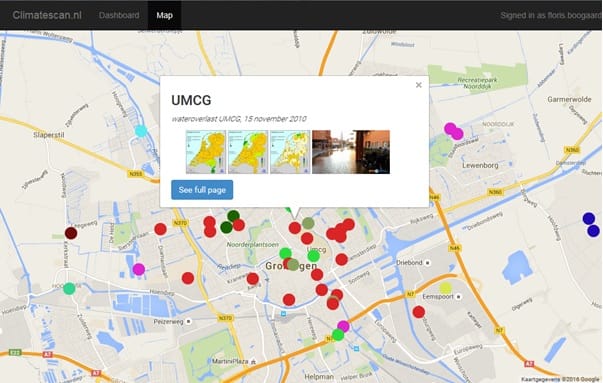Close the UMCG popup
Image resolution: width=603 pixels, height=383 pixels.
point(419,85)
